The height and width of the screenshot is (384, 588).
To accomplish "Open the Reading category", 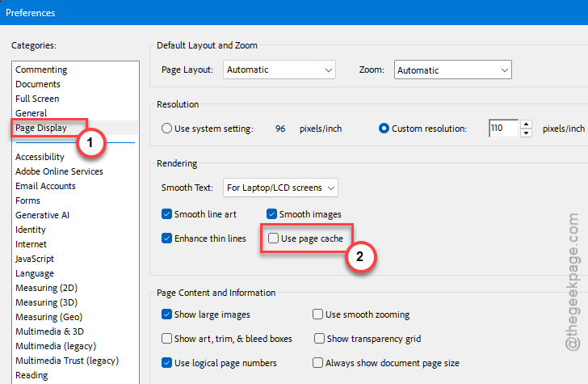I will [x=31, y=375].
